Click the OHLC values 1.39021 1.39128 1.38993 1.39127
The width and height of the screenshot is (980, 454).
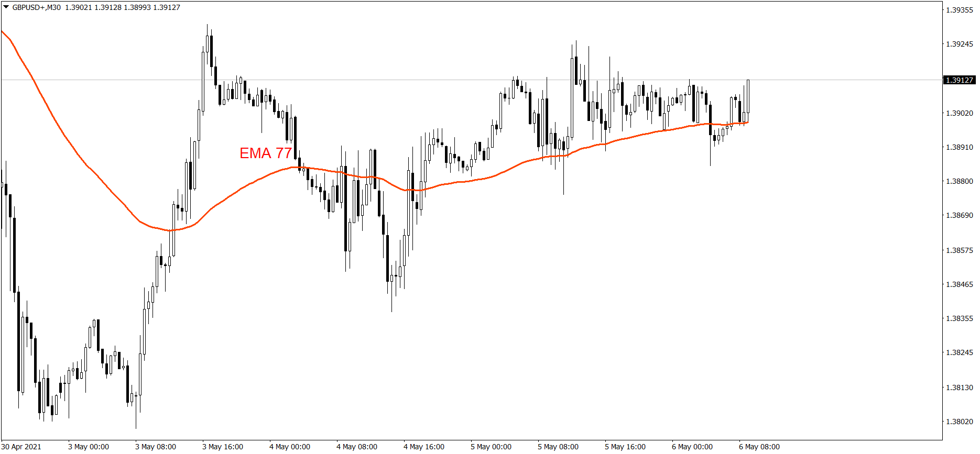pyautogui.click(x=123, y=7)
